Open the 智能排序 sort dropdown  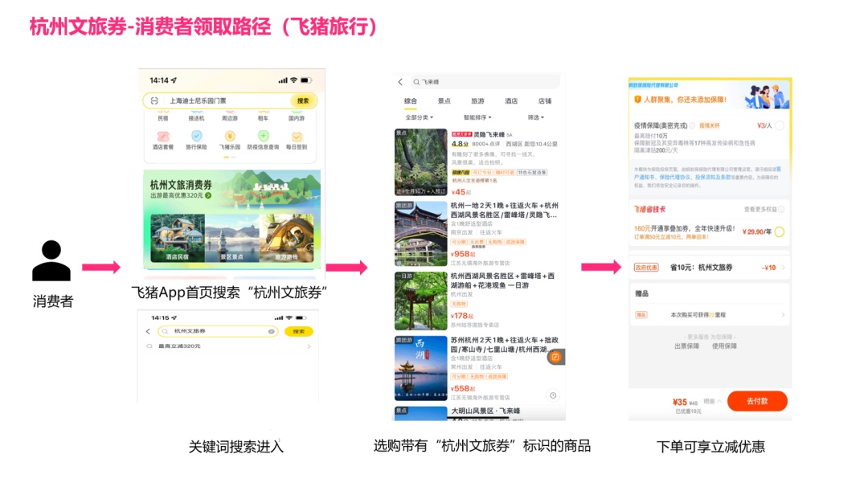pyautogui.click(x=477, y=117)
